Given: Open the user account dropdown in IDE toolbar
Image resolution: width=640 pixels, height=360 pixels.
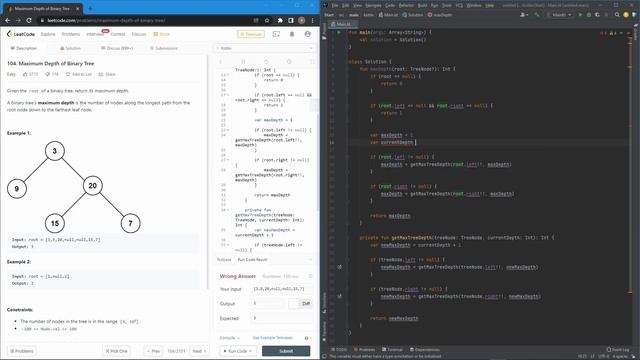Looking at the screenshot, I should [x=524, y=15].
